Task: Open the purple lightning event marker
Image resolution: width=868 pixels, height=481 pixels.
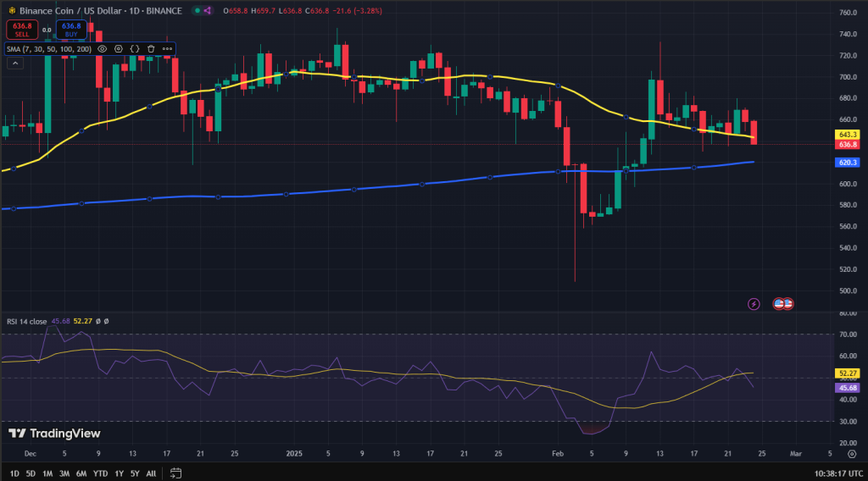Action: click(754, 303)
